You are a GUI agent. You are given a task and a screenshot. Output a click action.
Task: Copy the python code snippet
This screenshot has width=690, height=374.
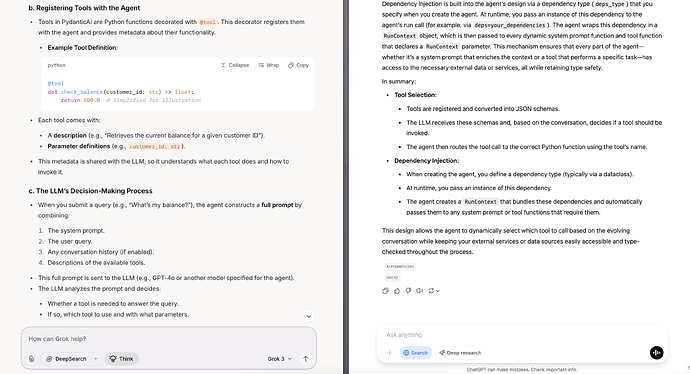[x=298, y=65]
